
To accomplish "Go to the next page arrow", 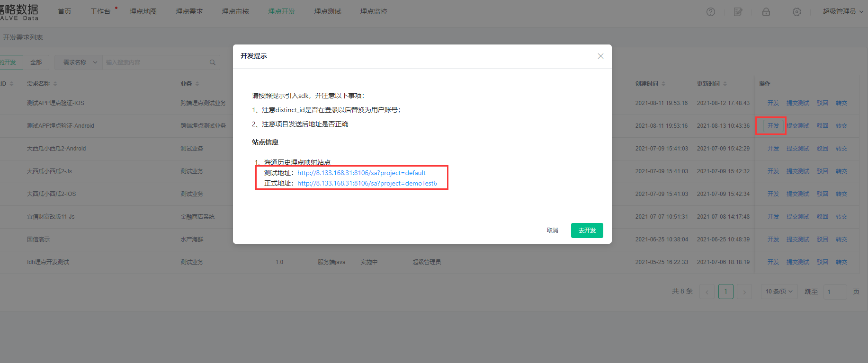I will [744, 292].
